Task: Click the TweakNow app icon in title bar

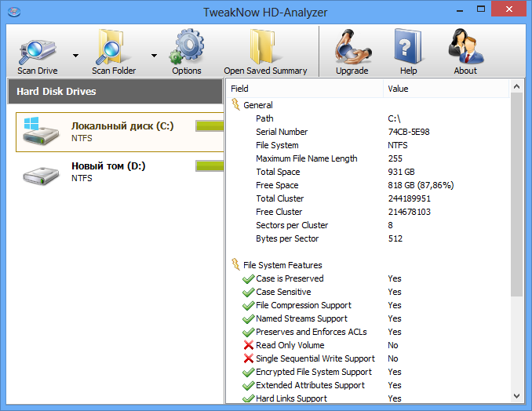Action: [x=14, y=13]
